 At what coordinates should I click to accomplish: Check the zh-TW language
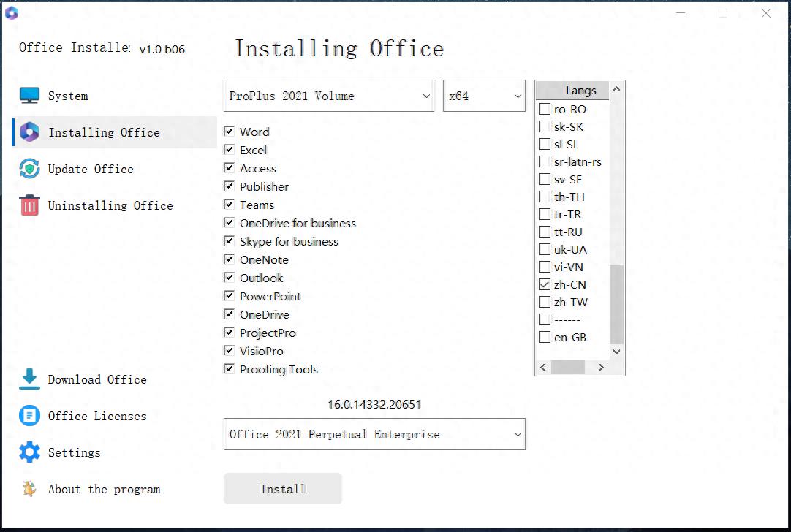(x=545, y=302)
